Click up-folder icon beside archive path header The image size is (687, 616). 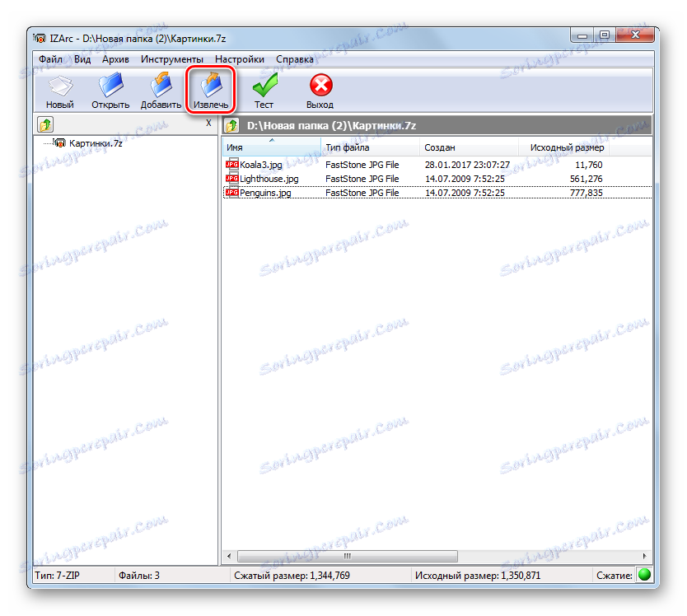click(231, 126)
